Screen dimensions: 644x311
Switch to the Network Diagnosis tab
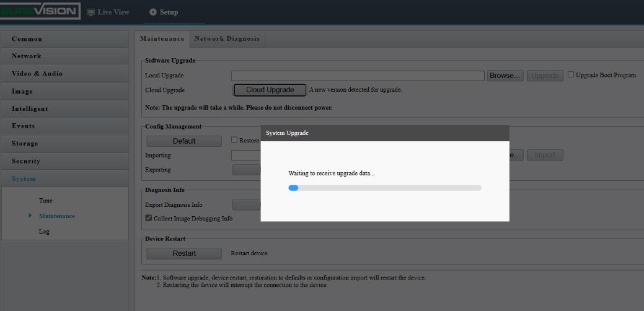[x=227, y=38]
